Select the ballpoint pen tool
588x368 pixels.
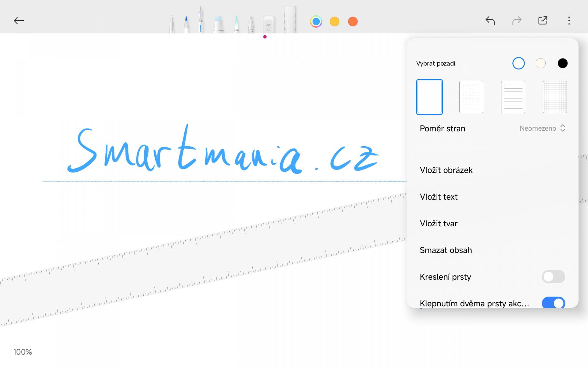pos(172,25)
